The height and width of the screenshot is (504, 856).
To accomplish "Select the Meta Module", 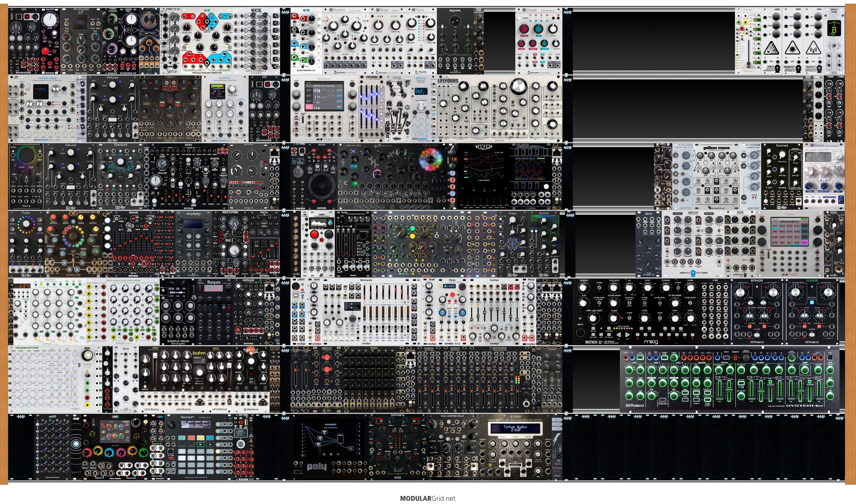I will [115, 447].
